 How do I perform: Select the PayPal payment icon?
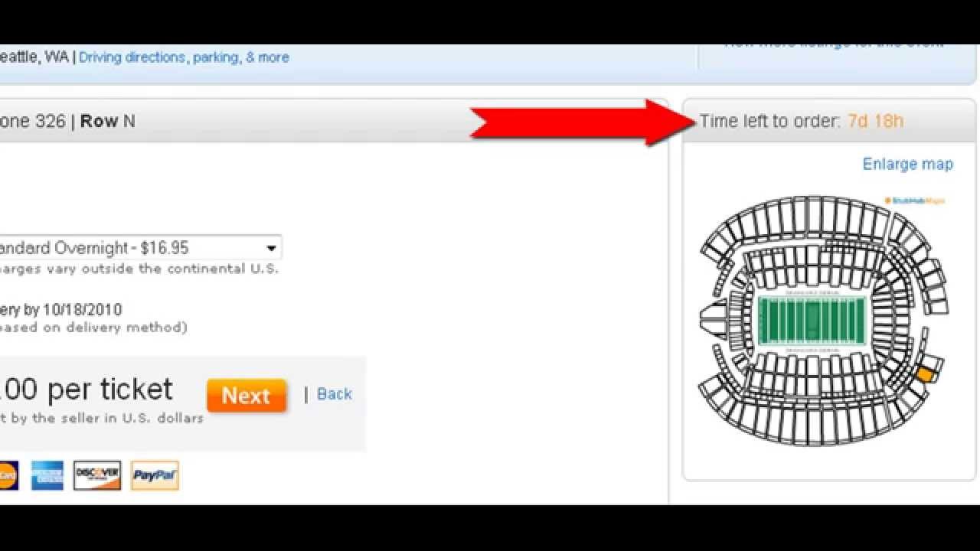tap(155, 476)
